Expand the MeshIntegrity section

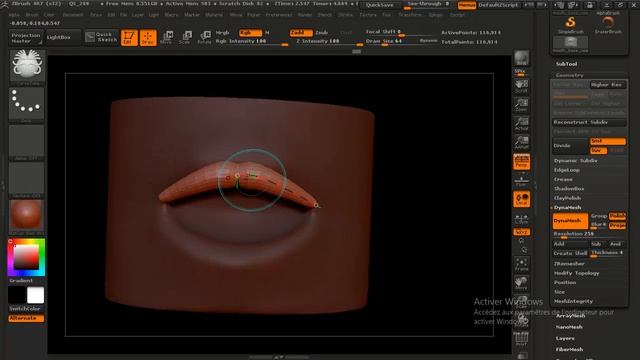pos(573,301)
